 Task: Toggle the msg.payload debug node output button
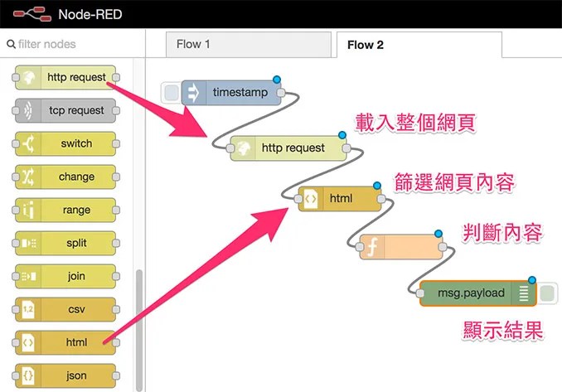[x=546, y=293]
